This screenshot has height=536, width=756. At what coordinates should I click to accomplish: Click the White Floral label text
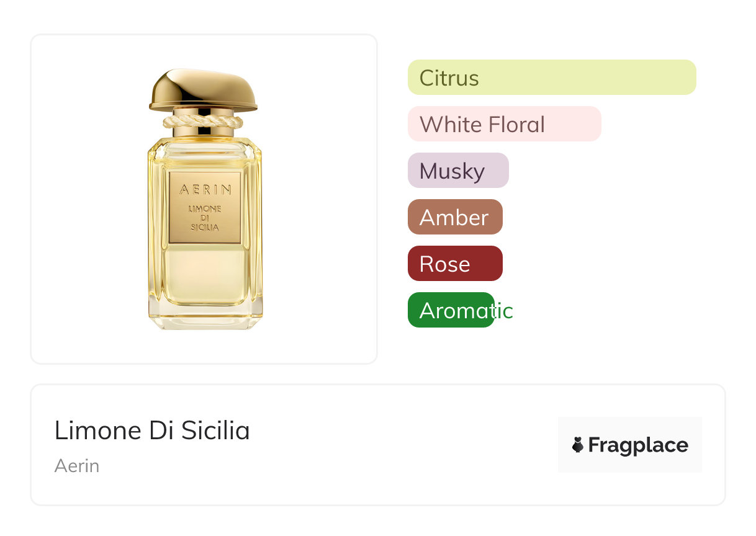click(482, 125)
